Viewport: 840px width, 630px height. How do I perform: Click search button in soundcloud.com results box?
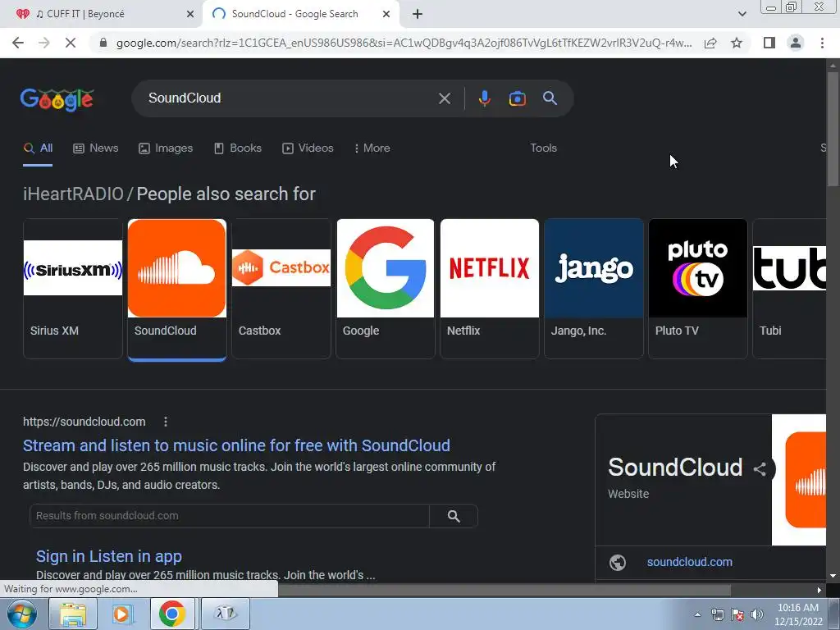(454, 516)
